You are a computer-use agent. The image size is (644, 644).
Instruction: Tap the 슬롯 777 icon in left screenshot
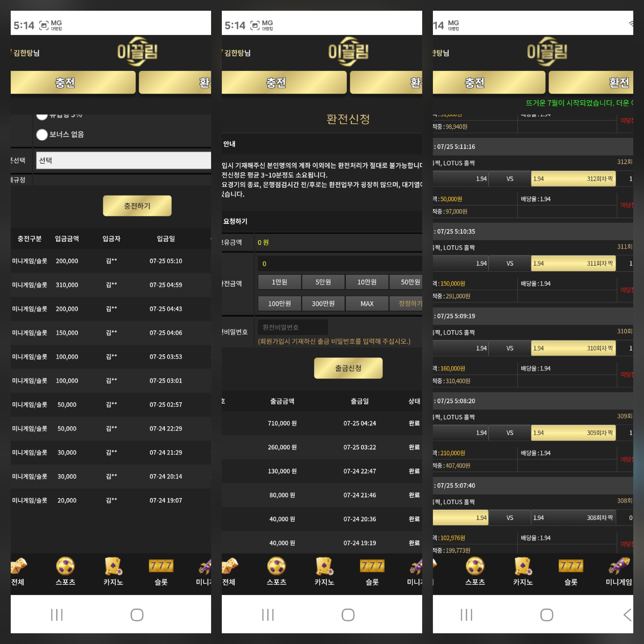pyautogui.click(x=161, y=566)
